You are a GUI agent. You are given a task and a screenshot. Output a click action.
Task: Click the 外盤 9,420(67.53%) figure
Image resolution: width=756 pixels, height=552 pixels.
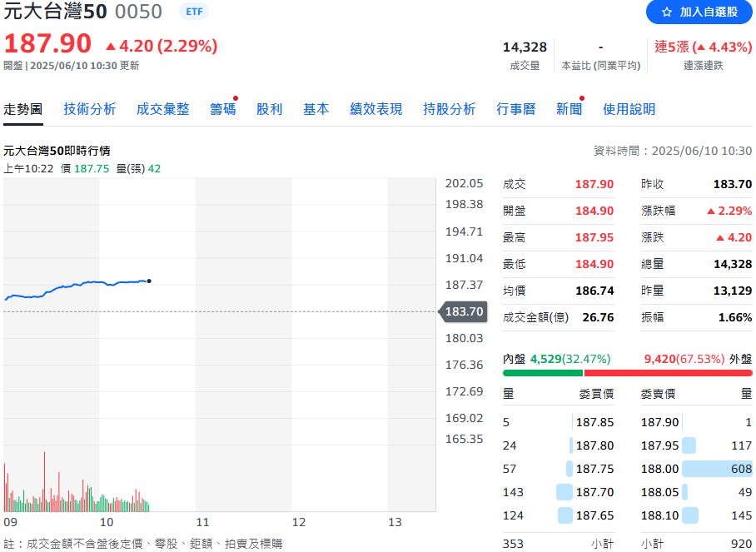point(684,359)
